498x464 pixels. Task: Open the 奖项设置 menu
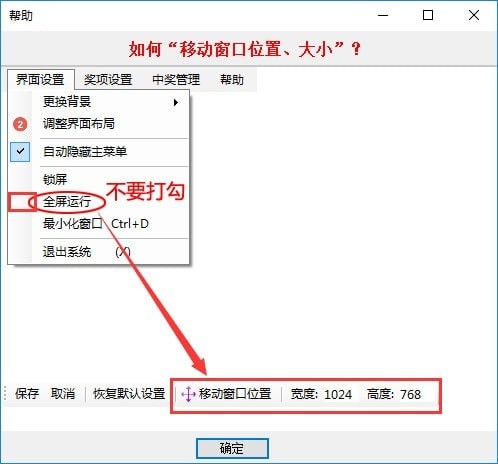click(108, 80)
